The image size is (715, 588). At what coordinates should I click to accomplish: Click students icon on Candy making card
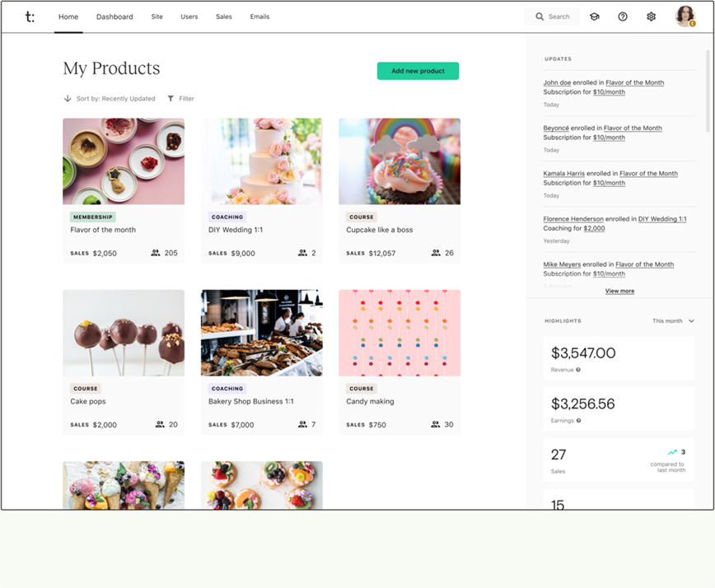coord(436,424)
